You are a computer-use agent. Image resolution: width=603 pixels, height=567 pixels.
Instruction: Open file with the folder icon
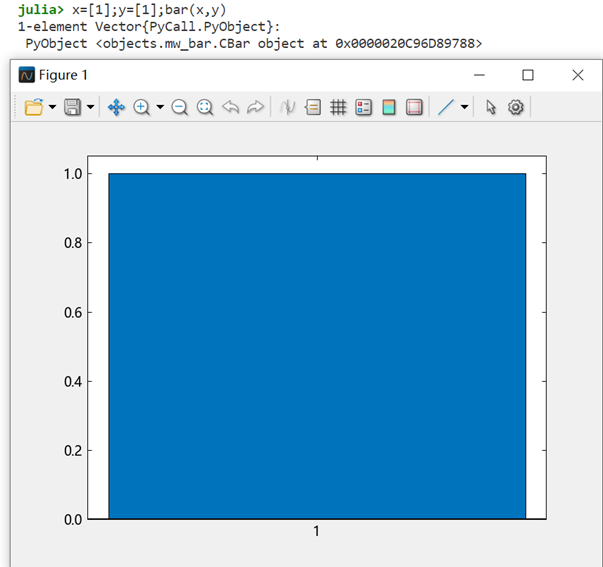coord(34,107)
